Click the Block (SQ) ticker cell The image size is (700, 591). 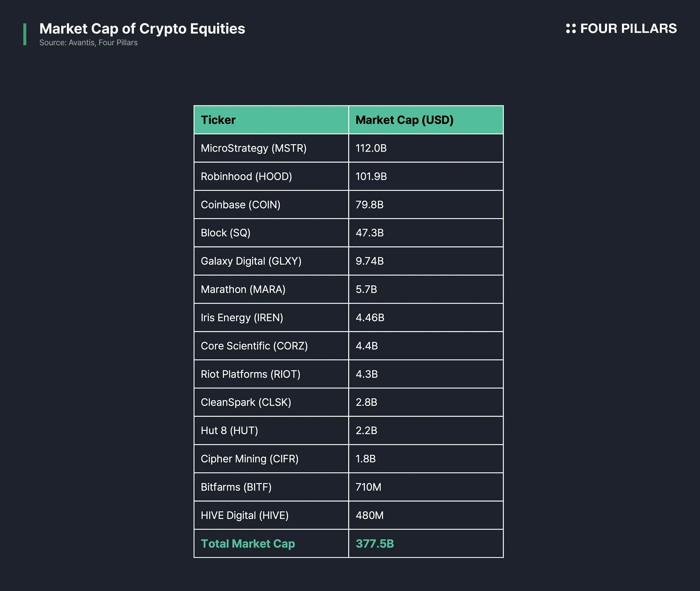226,233
